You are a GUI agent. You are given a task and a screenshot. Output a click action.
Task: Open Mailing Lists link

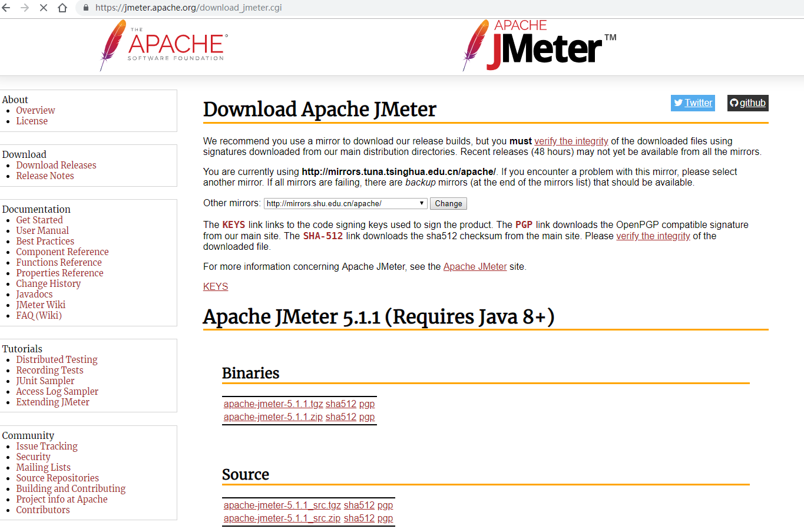click(x=43, y=467)
